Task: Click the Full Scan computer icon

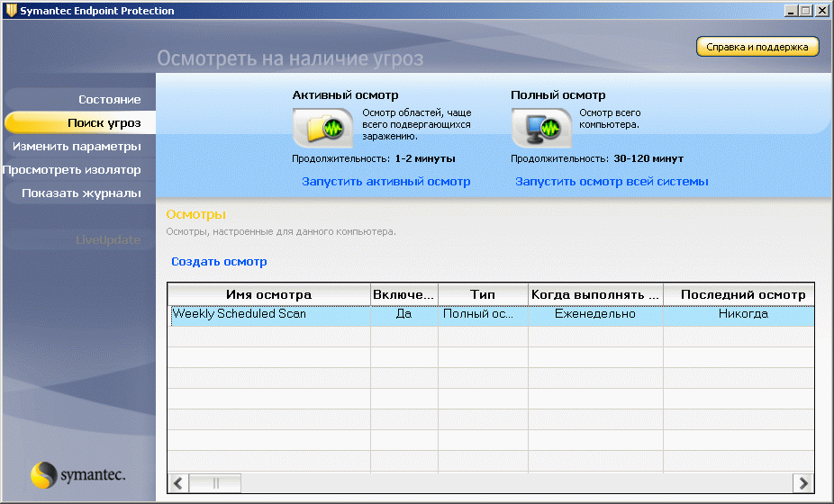Action: tap(541, 128)
